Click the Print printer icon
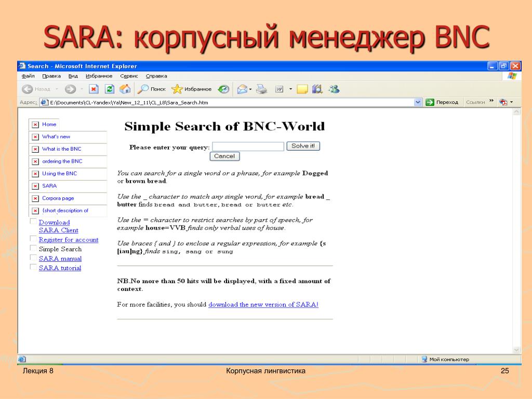The height and width of the screenshot is (399, 532). pos(261,89)
